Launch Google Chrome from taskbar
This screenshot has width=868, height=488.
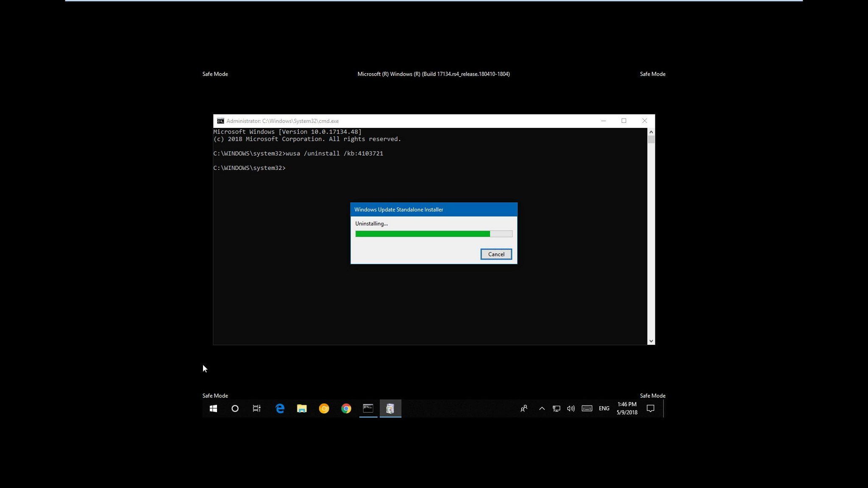(346, 408)
